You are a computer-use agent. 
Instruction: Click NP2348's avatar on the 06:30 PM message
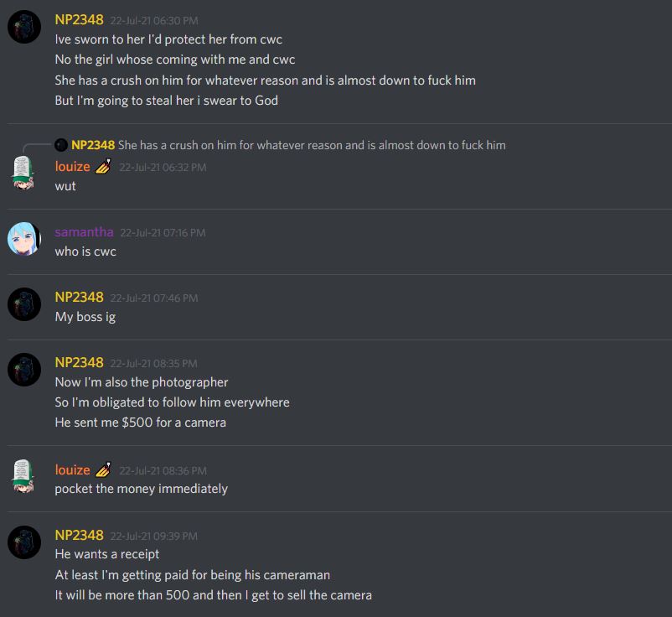pyautogui.click(x=24, y=27)
